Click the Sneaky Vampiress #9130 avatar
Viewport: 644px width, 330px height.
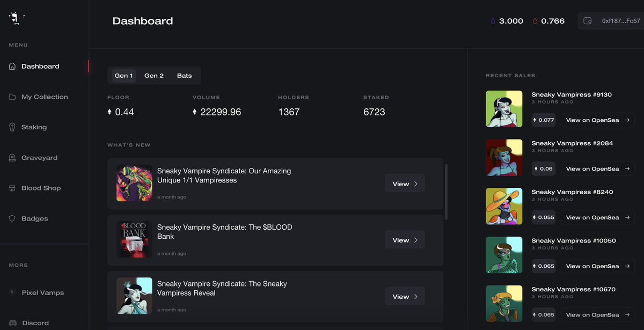pos(504,109)
